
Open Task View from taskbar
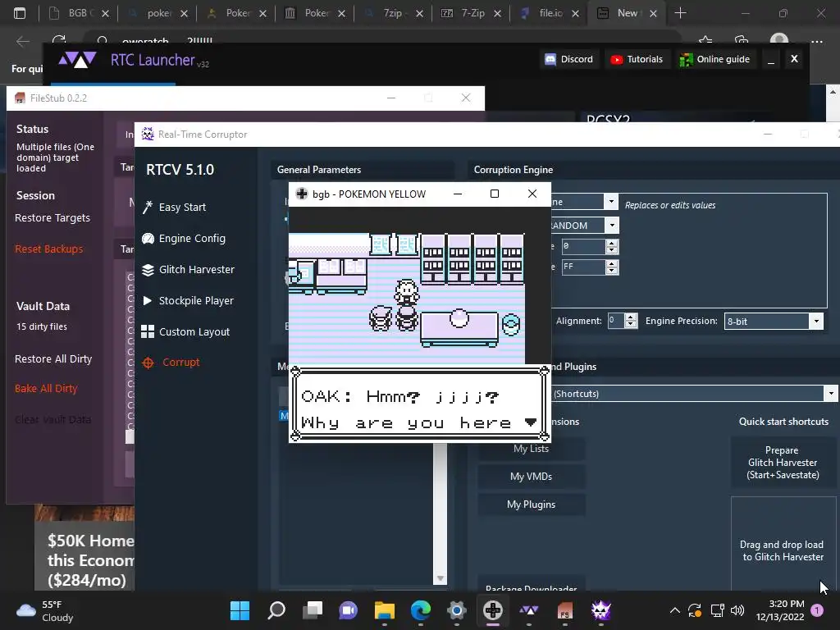click(312, 610)
